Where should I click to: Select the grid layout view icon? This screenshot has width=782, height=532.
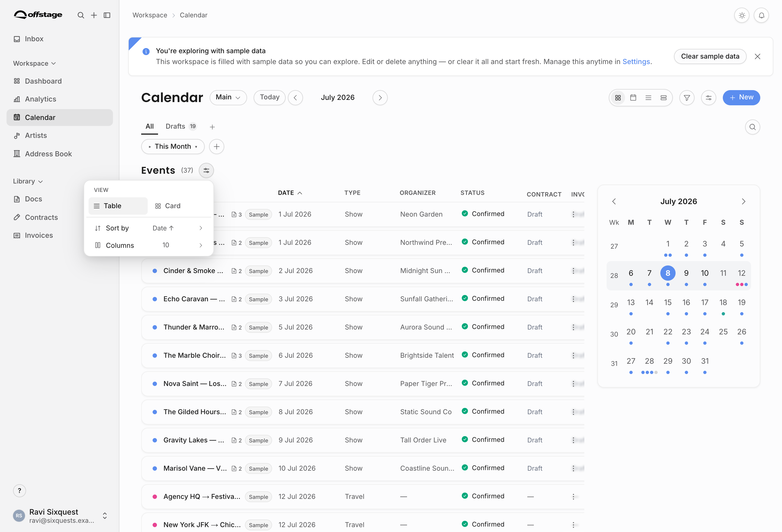pos(618,97)
